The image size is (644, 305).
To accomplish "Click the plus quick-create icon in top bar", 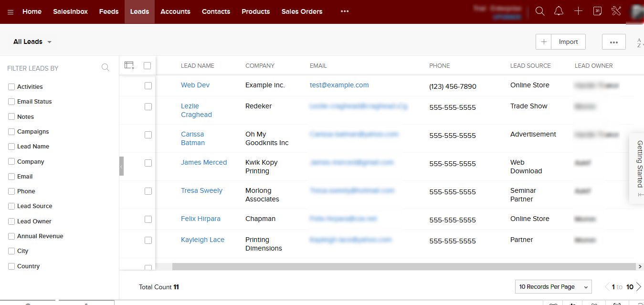I will pos(578,11).
